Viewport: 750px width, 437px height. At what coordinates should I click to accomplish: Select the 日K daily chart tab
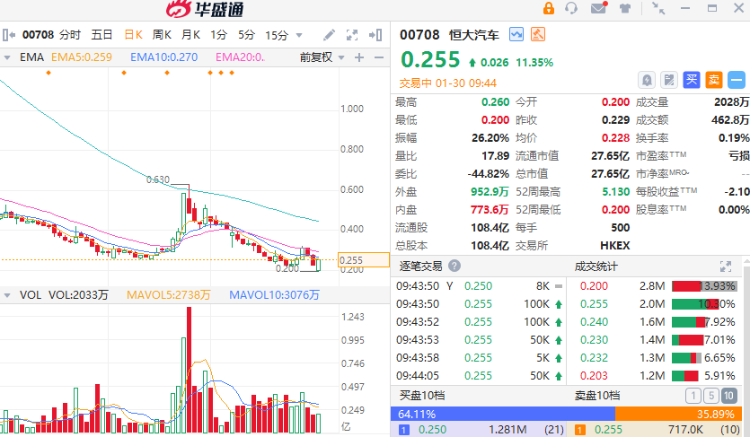(133, 35)
